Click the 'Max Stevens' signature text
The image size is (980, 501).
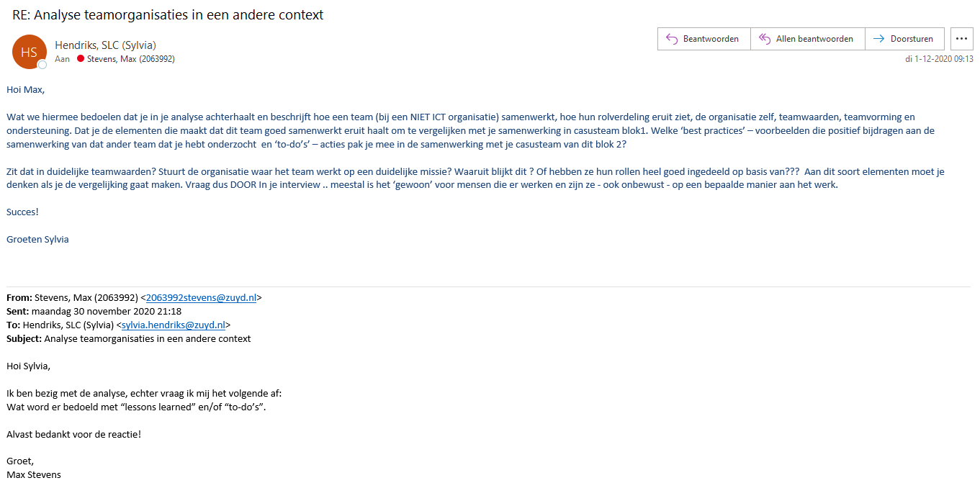tap(33, 474)
